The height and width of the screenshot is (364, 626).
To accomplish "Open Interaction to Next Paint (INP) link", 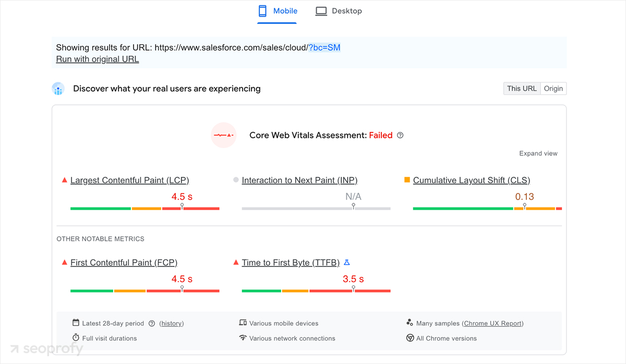I will click(x=299, y=180).
